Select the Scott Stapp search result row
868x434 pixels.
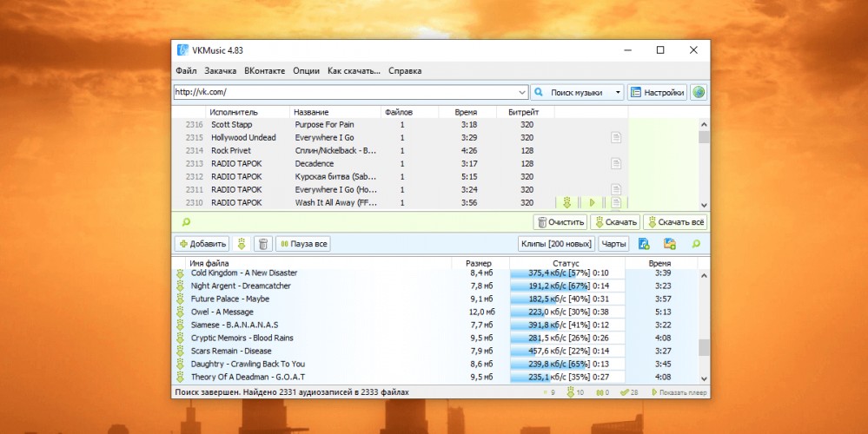pyautogui.click(x=399, y=124)
